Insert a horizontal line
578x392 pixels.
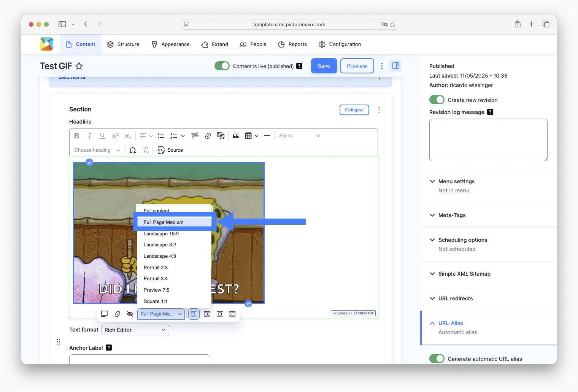pos(267,136)
